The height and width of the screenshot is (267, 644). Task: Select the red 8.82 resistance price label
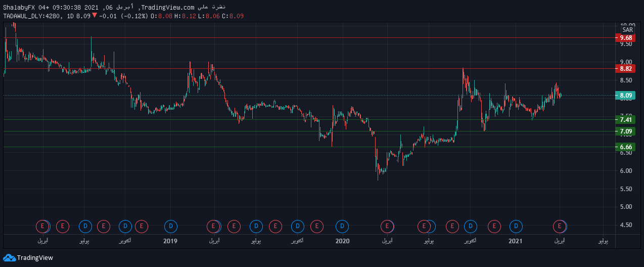(626, 68)
